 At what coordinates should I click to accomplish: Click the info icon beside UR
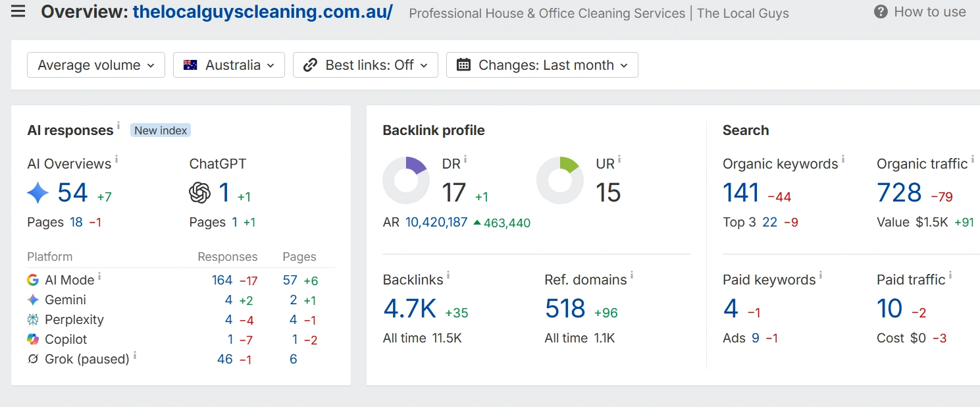(x=619, y=159)
